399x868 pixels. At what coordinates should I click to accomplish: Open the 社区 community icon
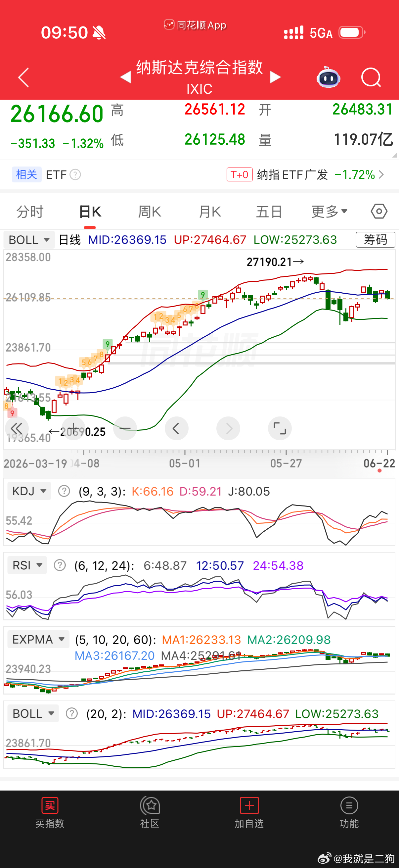click(150, 806)
